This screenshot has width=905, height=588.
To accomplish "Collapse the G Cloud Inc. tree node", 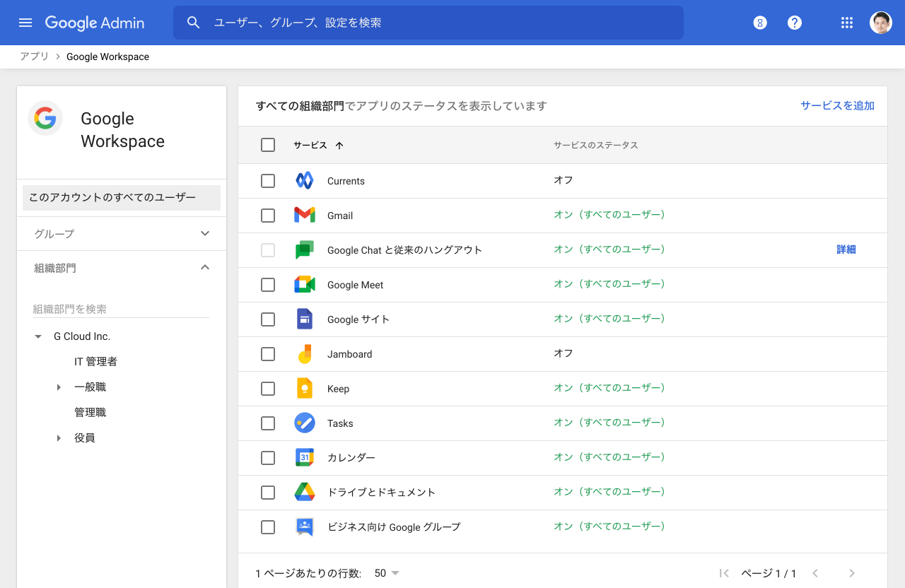I will tap(38, 337).
